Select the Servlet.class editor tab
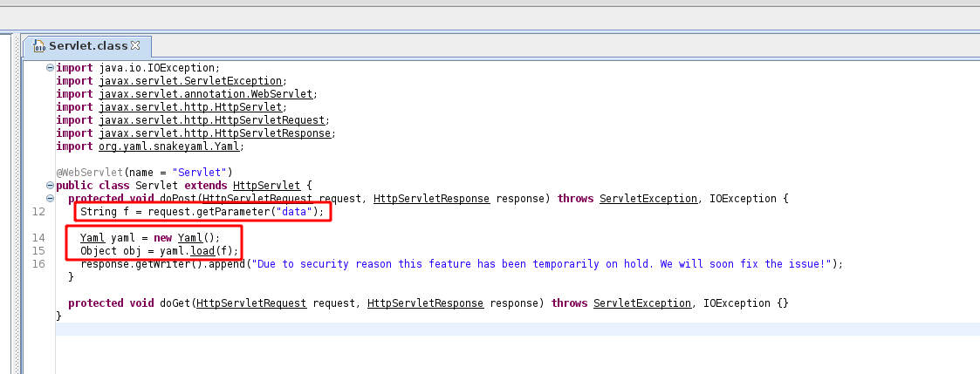 (87, 46)
